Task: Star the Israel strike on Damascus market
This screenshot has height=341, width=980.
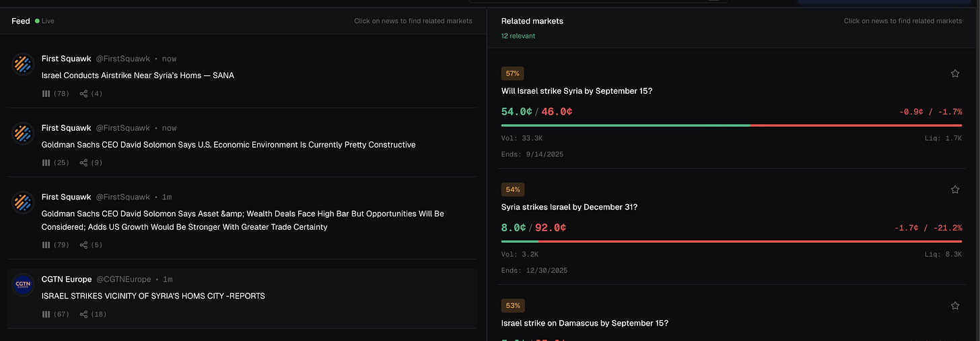Action: (955, 306)
